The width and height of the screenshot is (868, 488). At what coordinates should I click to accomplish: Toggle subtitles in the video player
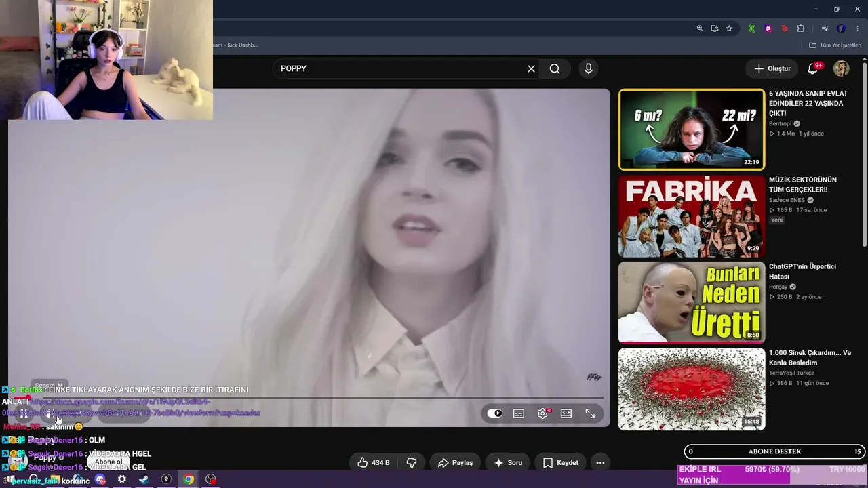[519, 413]
